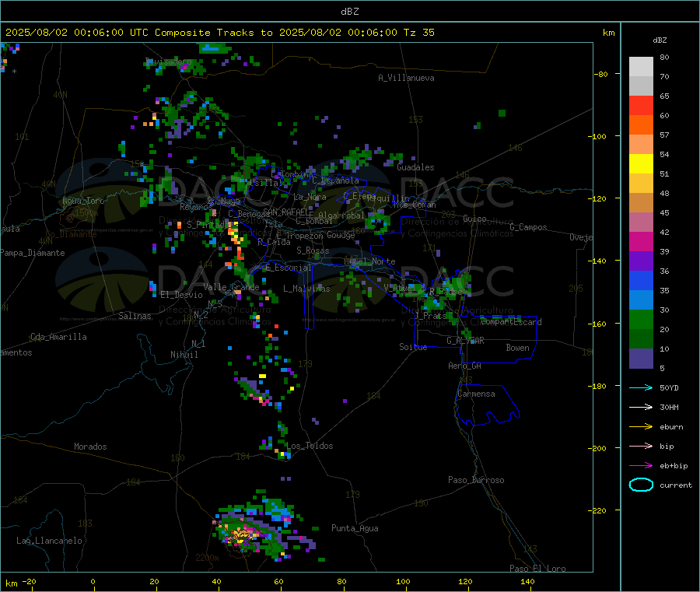
Task: Click the cyan 'current' ellipse in legend
Action: click(641, 485)
